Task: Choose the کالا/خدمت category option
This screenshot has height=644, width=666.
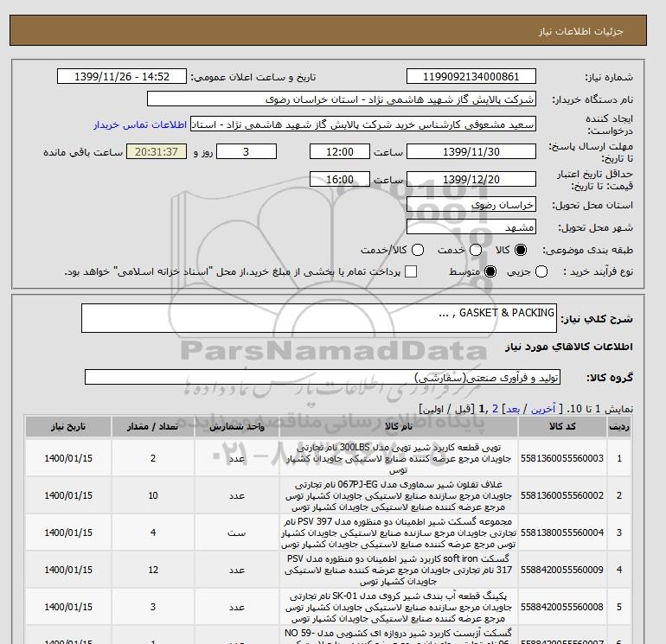Action: point(419,250)
